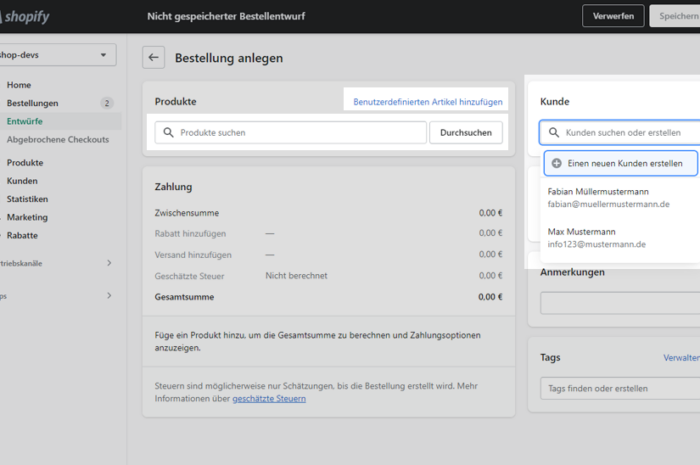
Task: Click Versand hinzufügen in Zahlung
Action: tap(193, 255)
